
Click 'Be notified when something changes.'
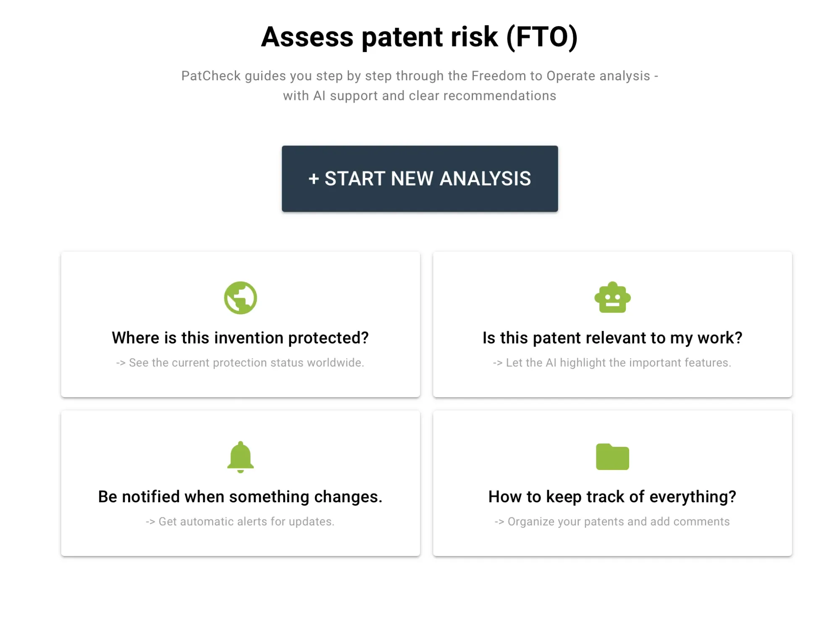coord(240,496)
